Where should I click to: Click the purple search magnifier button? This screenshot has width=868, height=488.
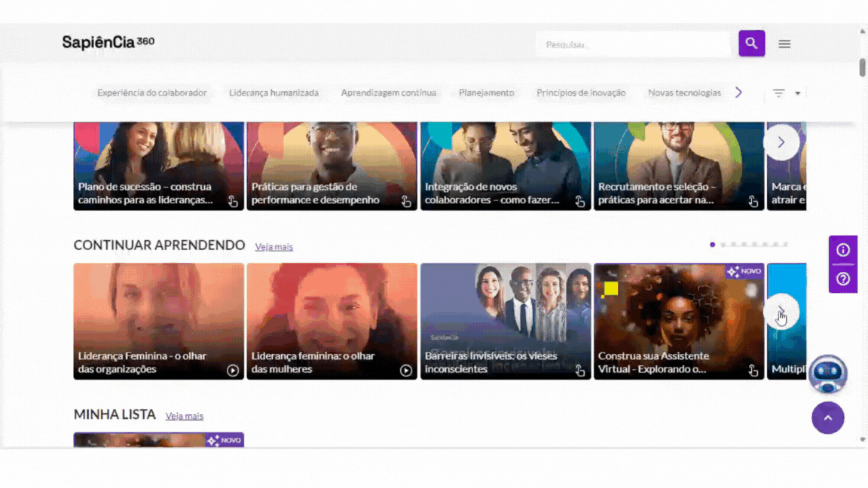(751, 43)
